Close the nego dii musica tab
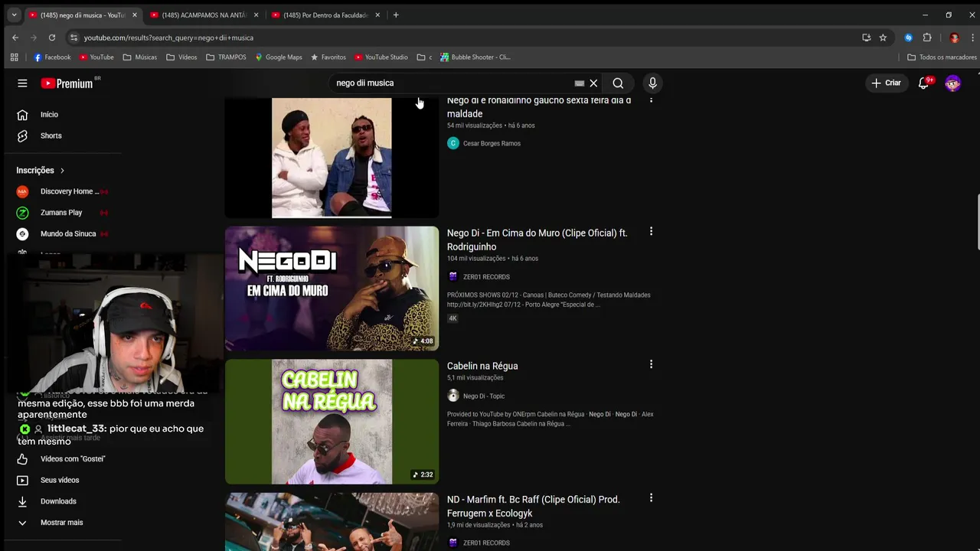980x551 pixels. [135, 15]
